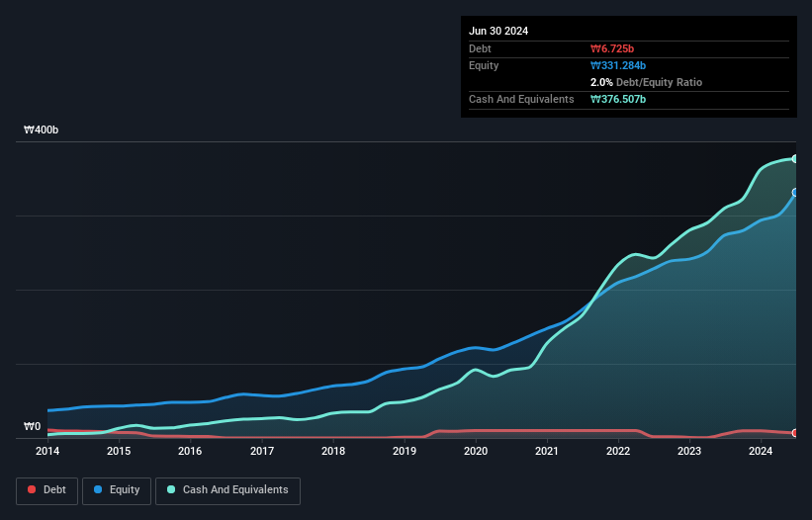Click the red Debt legend dot

click(x=32, y=489)
